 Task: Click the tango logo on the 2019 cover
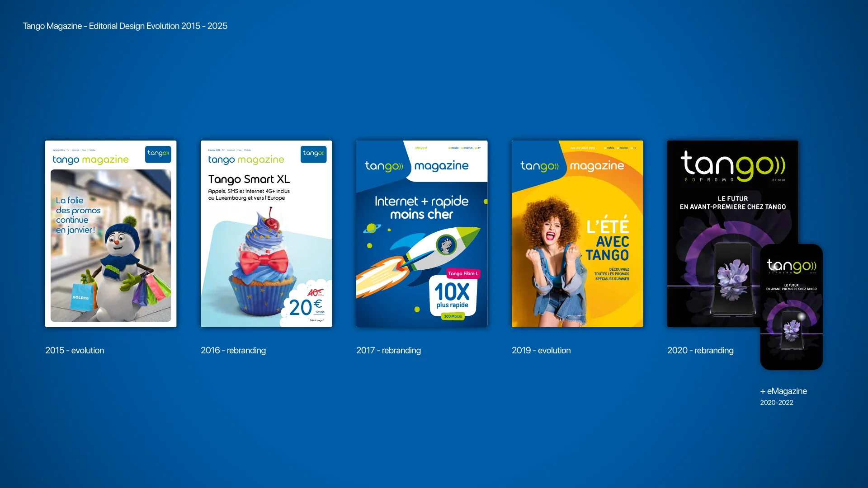click(540, 166)
